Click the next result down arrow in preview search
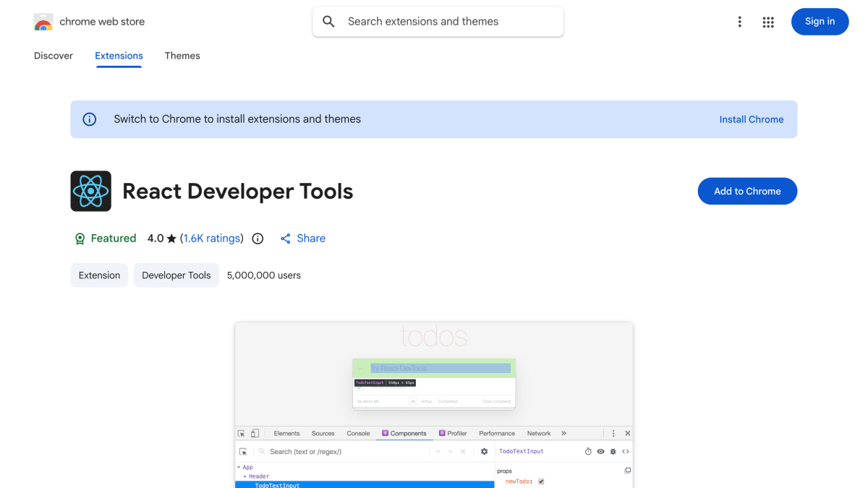 (451, 451)
